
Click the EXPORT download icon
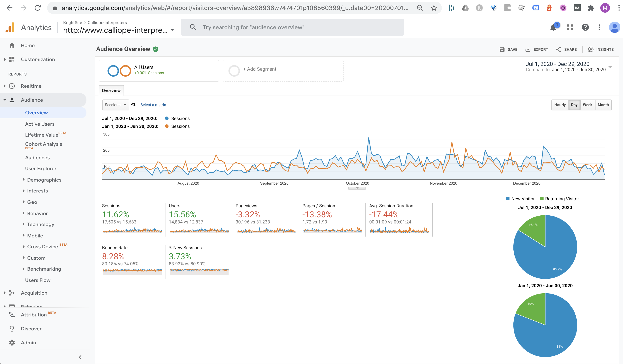coord(528,49)
